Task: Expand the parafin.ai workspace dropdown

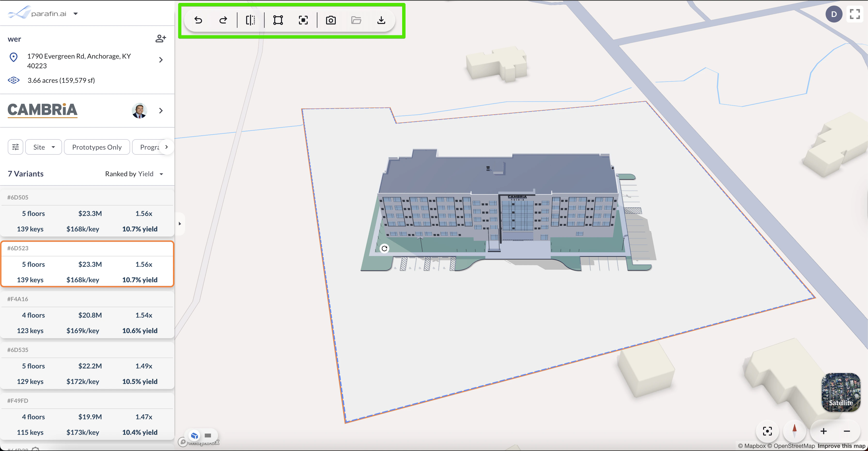Action: 76,14
